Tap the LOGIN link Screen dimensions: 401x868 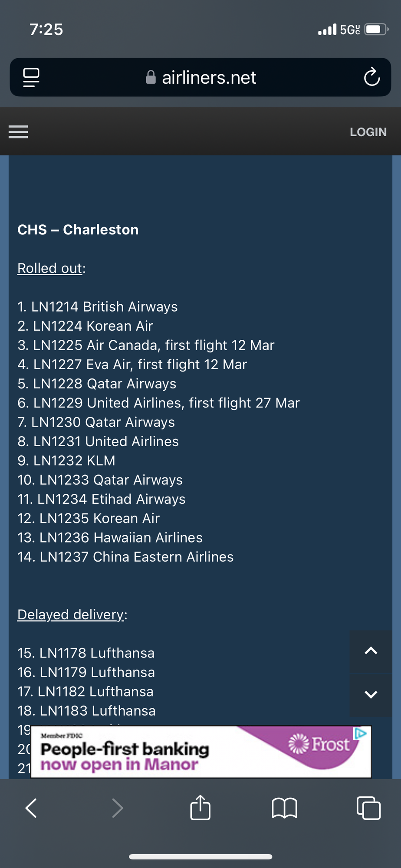(368, 132)
